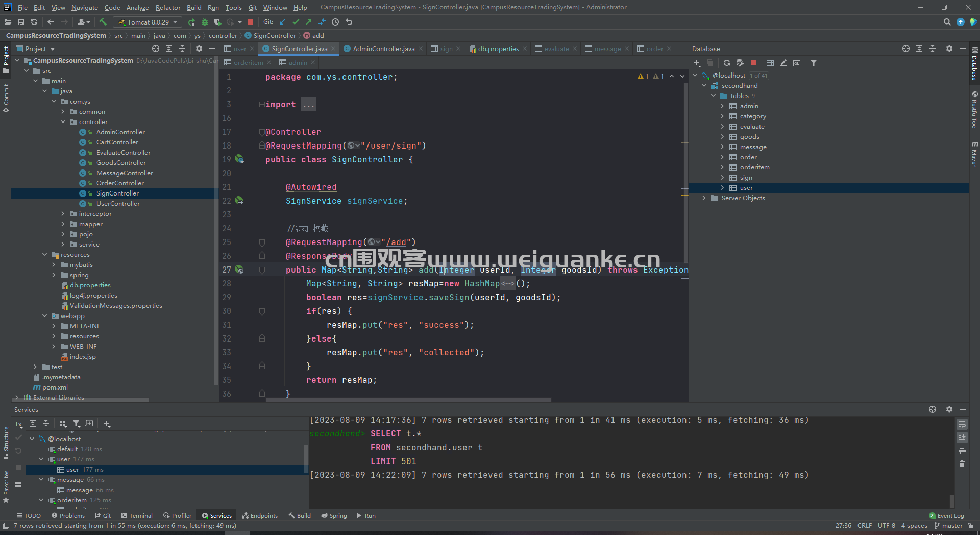Open the Terminal tool window
The width and height of the screenshot is (980, 535).
pyautogui.click(x=137, y=515)
